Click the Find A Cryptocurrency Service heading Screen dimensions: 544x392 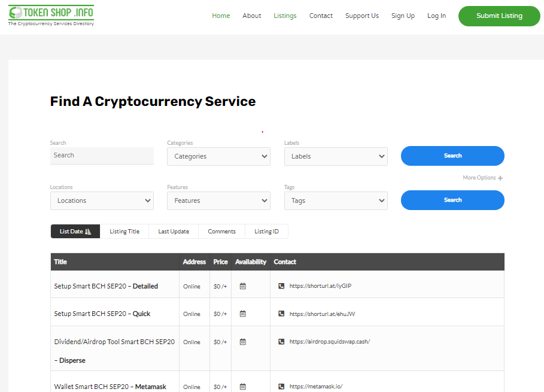[x=153, y=102]
